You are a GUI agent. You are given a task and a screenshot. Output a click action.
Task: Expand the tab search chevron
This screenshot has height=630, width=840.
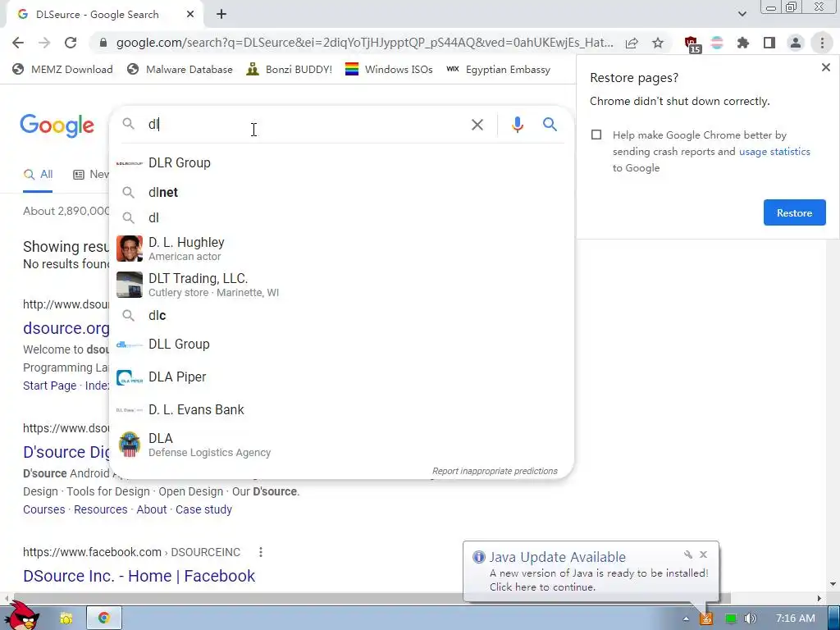(x=742, y=14)
